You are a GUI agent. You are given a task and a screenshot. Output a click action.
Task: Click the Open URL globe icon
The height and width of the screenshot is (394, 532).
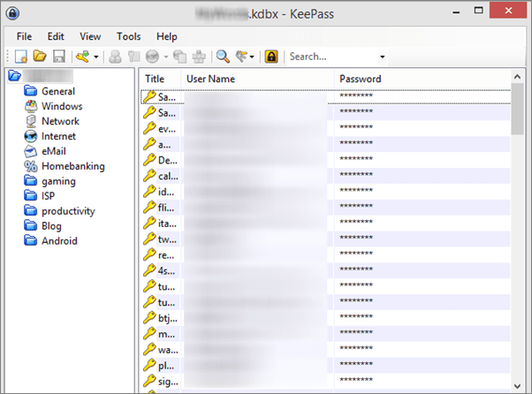152,57
